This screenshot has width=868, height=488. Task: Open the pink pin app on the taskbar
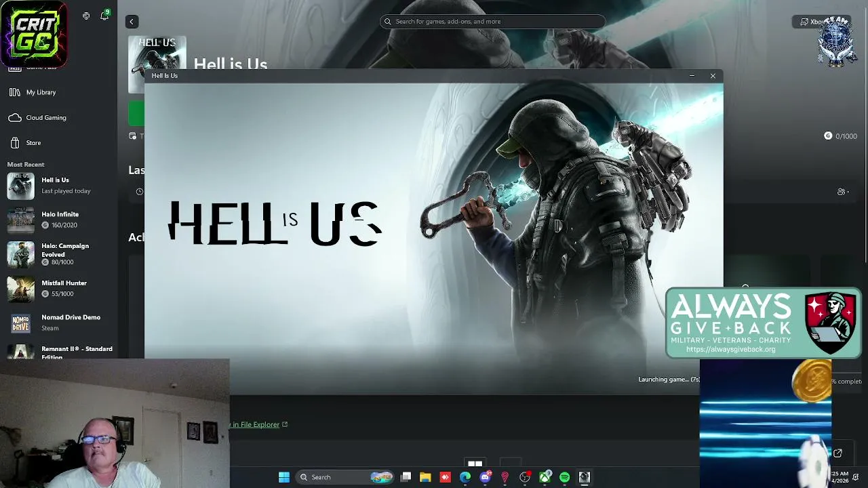coord(505,477)
